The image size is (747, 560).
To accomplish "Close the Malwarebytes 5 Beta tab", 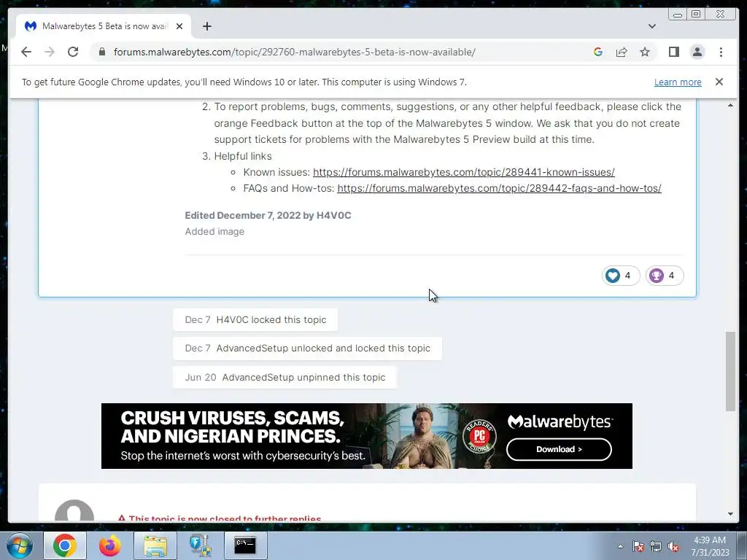I will pos(179,26).
